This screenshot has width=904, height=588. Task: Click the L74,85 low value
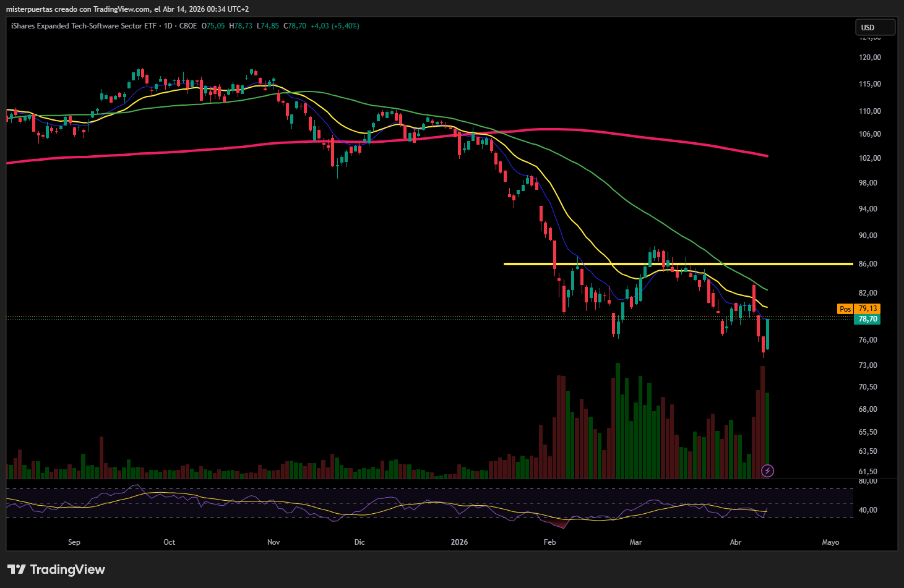268,26
